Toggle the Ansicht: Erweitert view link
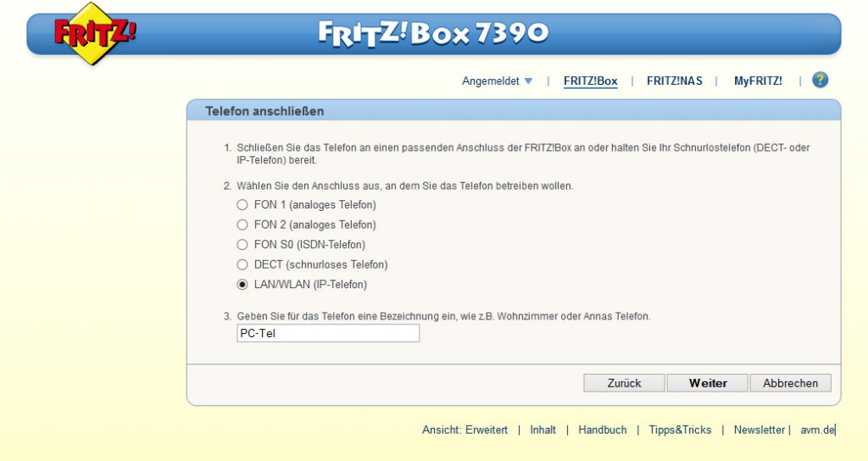 coord(465,430)
